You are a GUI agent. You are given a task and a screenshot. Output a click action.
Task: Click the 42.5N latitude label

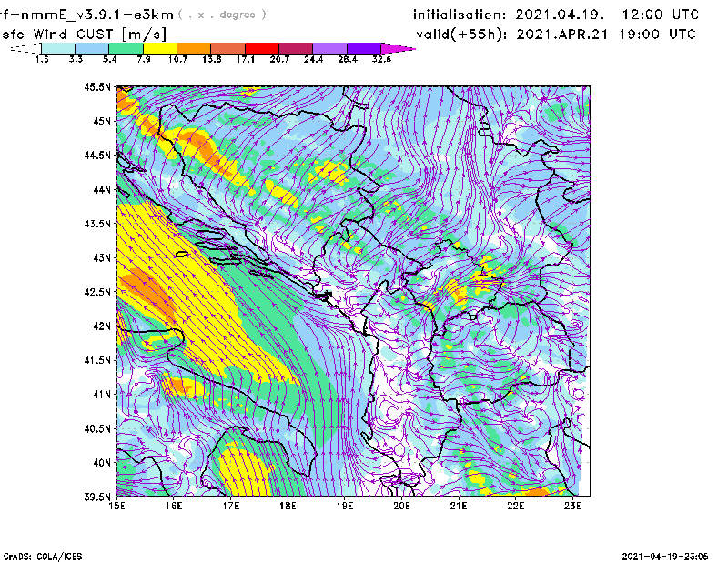click(98, 292)
